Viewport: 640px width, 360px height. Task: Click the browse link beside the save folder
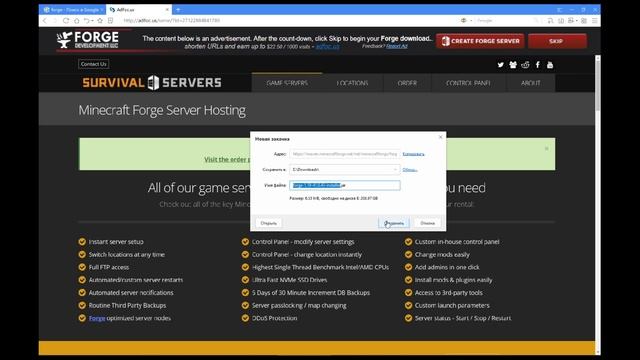point(410,169)
